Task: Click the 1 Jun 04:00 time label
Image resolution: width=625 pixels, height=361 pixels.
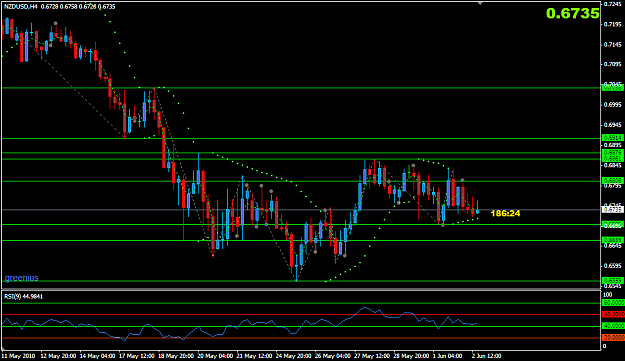Action: pos(448,356)
